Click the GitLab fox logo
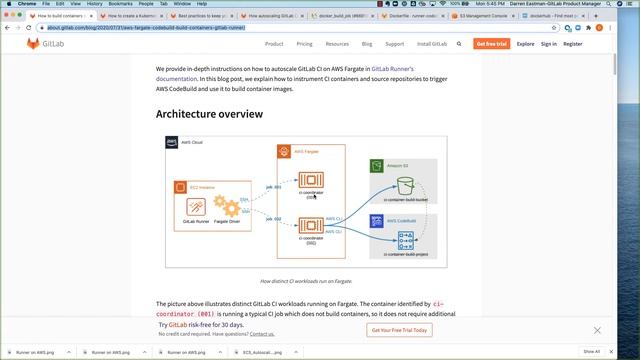The width and height of the screenshot is (640, 360). point(33,44)
